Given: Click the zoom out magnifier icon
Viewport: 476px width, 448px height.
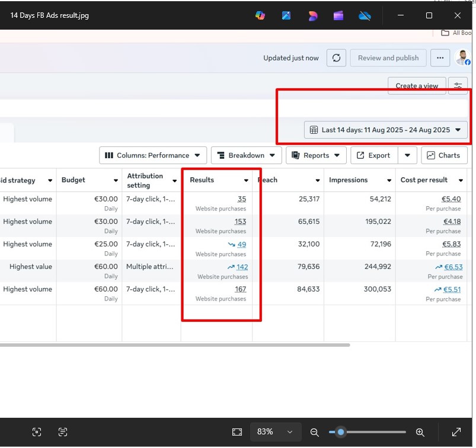Looking at the screenshot, I should pyautogui.click(x=315, y=432).
